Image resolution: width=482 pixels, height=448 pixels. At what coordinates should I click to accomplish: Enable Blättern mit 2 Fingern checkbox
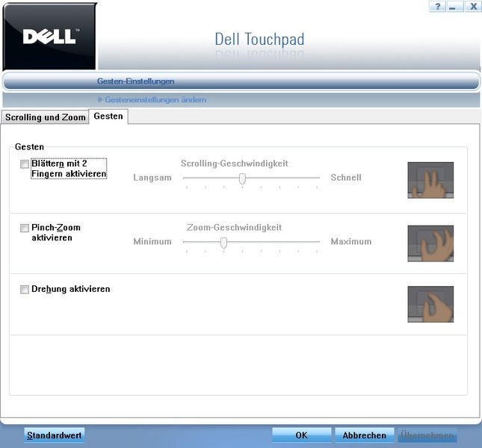pyautogui.click(x=25, y=164)
